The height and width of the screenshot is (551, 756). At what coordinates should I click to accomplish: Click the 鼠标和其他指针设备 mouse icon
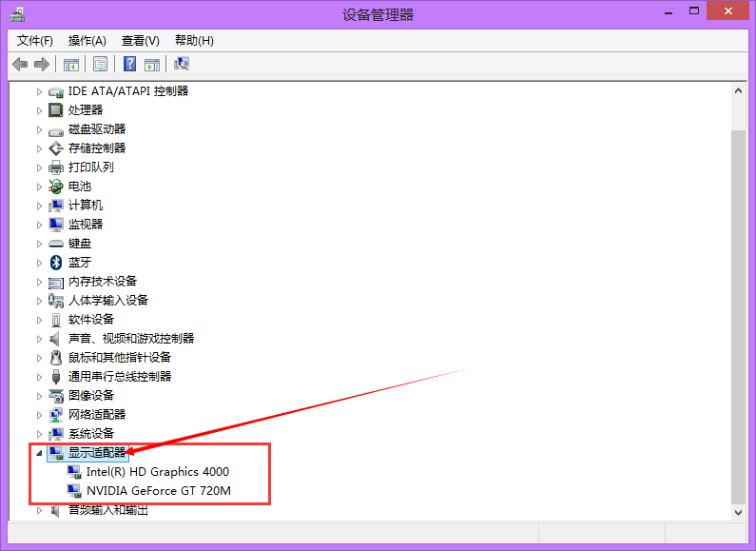(56, 358)
